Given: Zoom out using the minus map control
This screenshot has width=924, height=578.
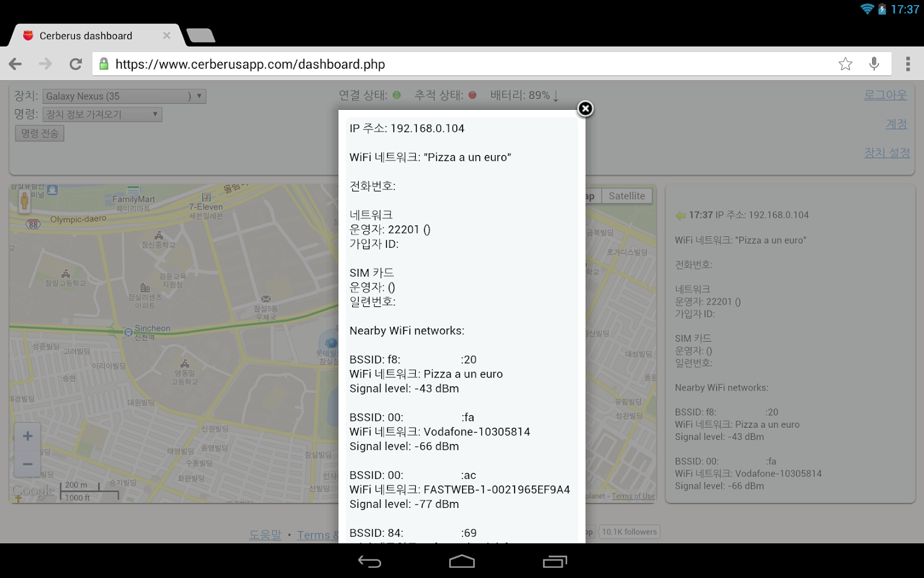Looking at the screenshot, I should pyautogui.click(x=27, y=464).
